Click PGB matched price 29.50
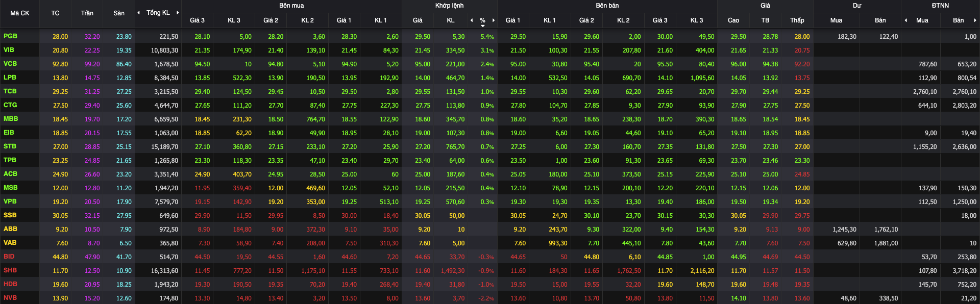The height and width of the screenshot is (304, 980). (x=423, y=37)
